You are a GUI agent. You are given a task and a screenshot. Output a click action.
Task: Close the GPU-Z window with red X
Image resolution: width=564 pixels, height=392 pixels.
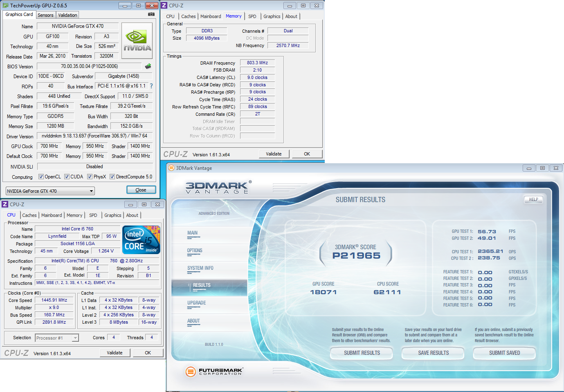152,6
